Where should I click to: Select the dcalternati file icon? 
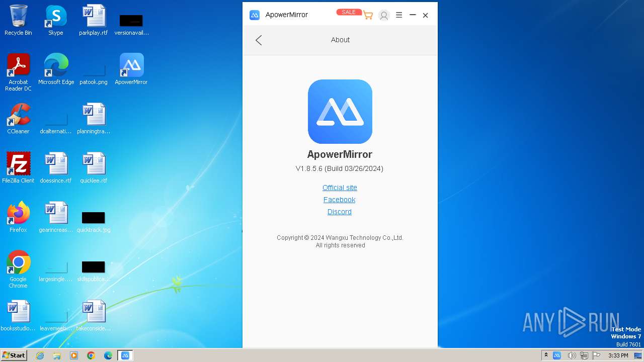tap(56, 123)
